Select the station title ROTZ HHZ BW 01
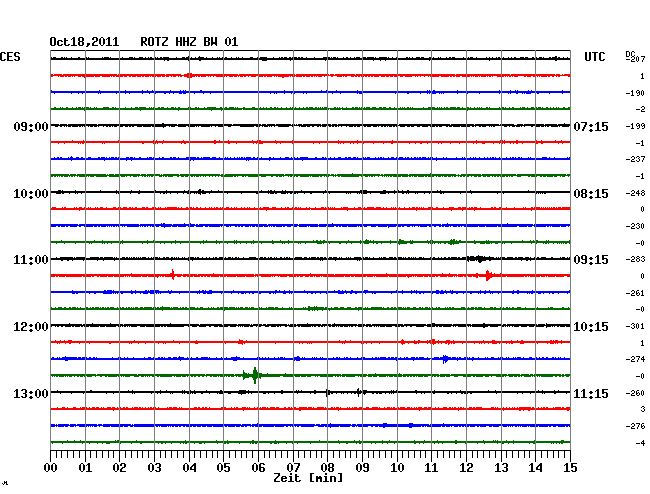The image size is (650, 494). [189, 42]
